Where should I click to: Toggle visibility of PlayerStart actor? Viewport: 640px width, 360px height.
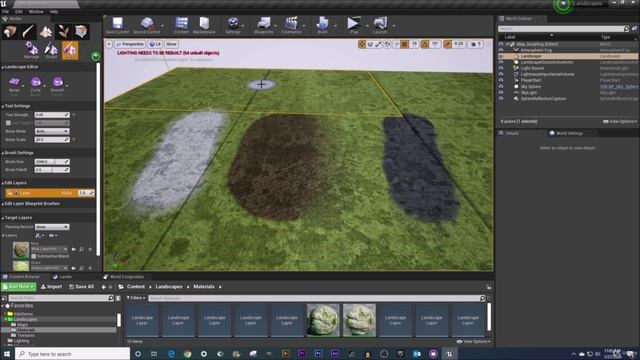point(501,80)
